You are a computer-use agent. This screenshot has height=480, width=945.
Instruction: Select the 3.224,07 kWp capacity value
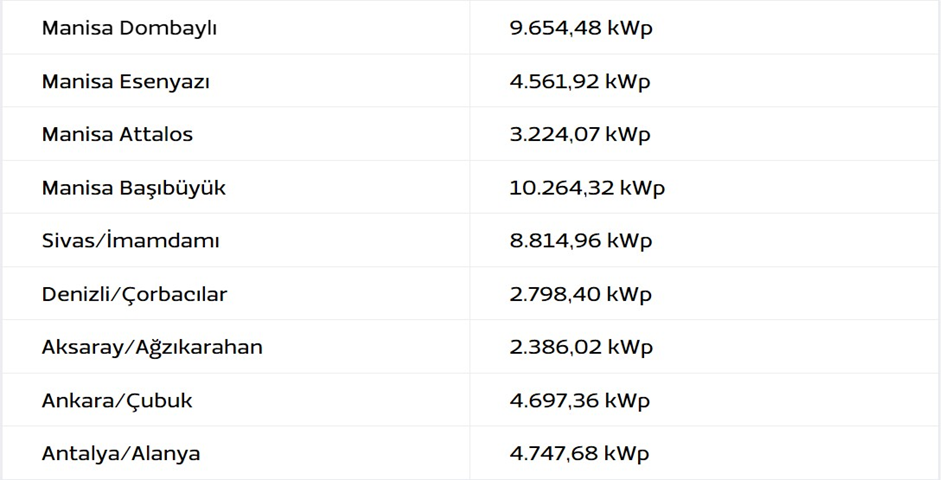(579, 134)
